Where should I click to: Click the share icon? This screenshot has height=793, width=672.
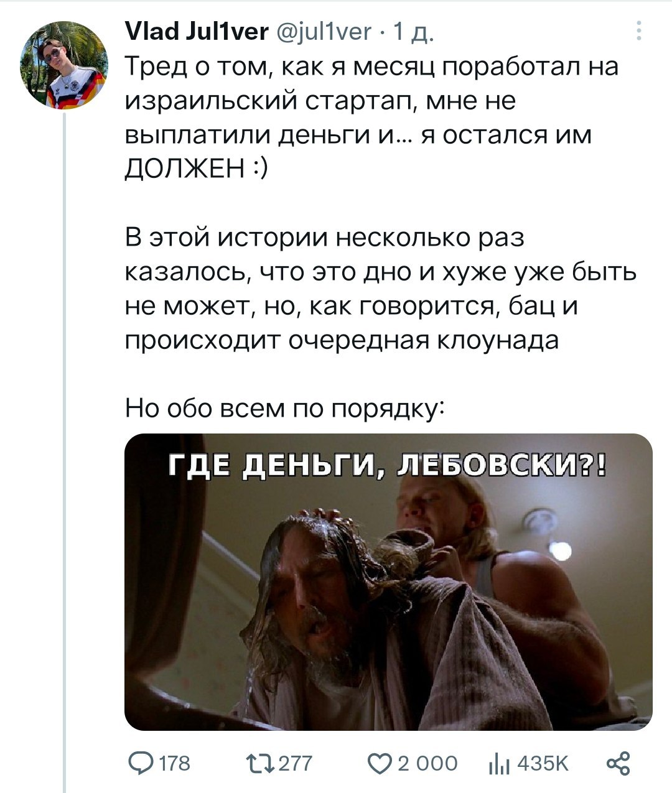617,763
